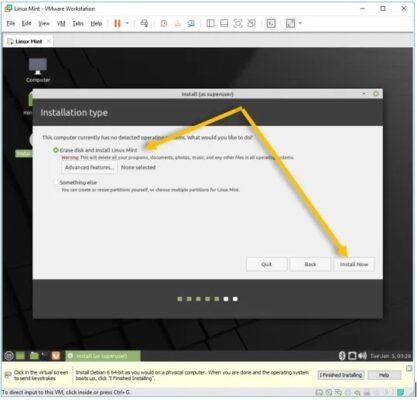Image resolution: width=417 pixels, height=400 pixels.
Task: Open the Tabs menu
Action: [x=78, y=23]
